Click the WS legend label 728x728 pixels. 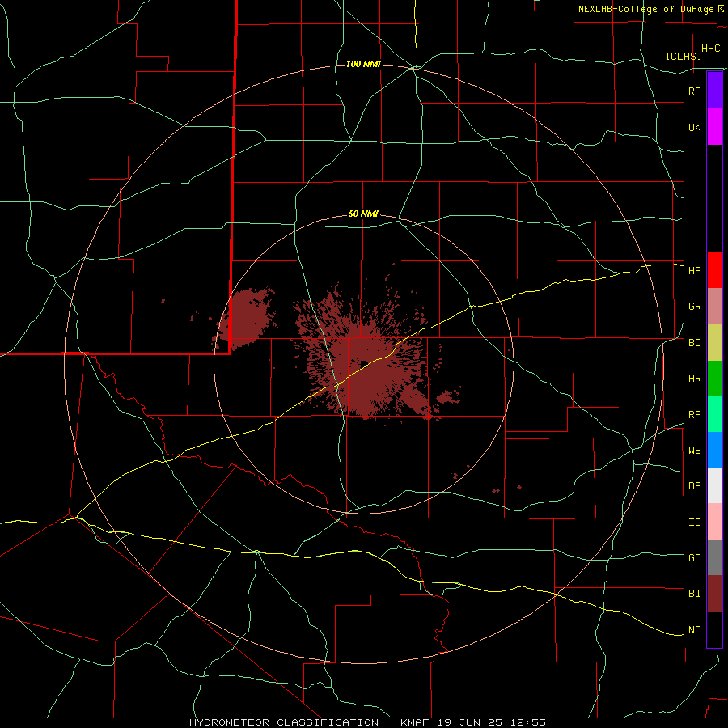[x=694, y=451]
